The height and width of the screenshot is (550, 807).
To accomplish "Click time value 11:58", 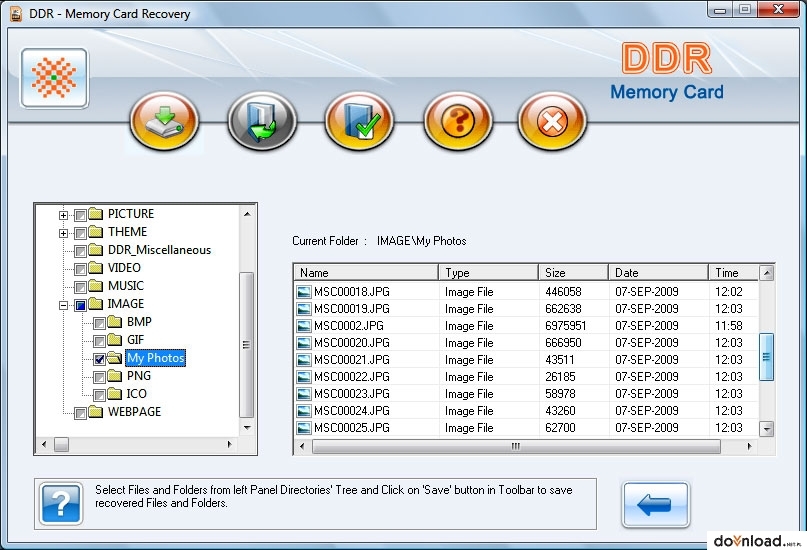I will click(729, 326).
